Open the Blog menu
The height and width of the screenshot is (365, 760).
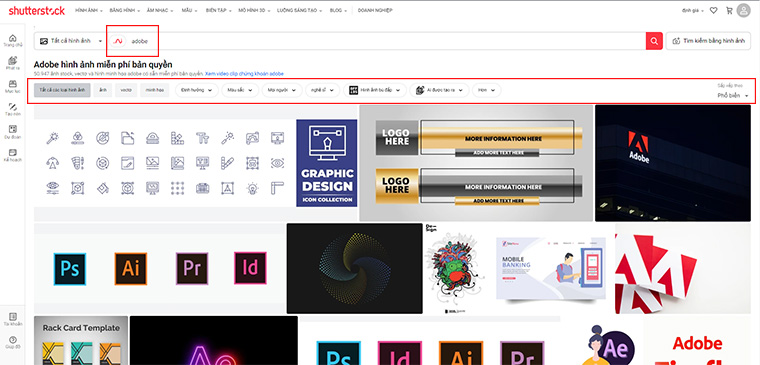click(x=338, y=11)
